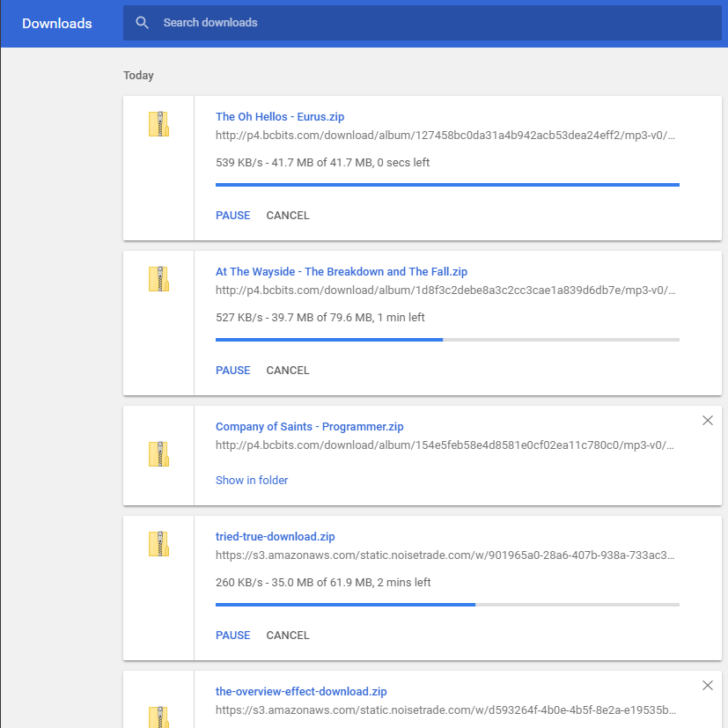This screenshot has width=728, height=728.
Task: Click the search magnifier icon
Action: click(142, 23)
